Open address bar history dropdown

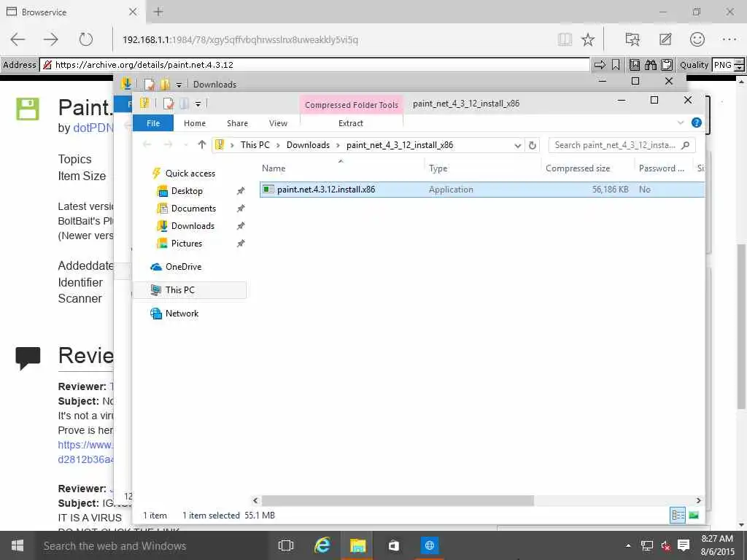pos(517,145)
